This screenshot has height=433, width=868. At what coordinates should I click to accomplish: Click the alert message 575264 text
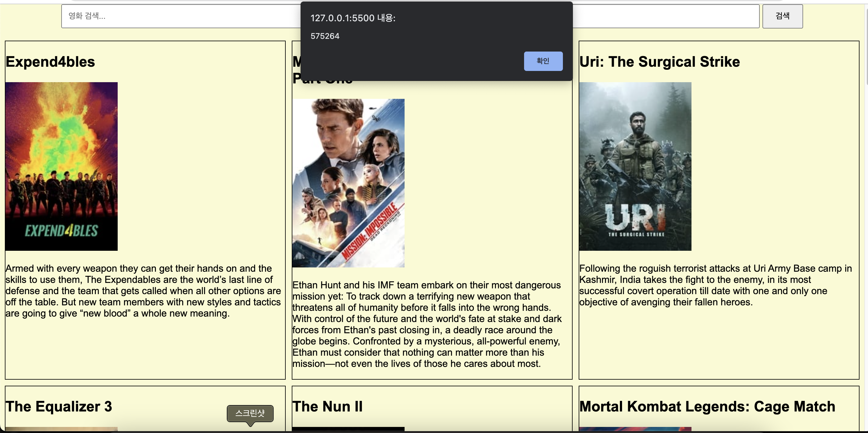[x=325, y=36]
